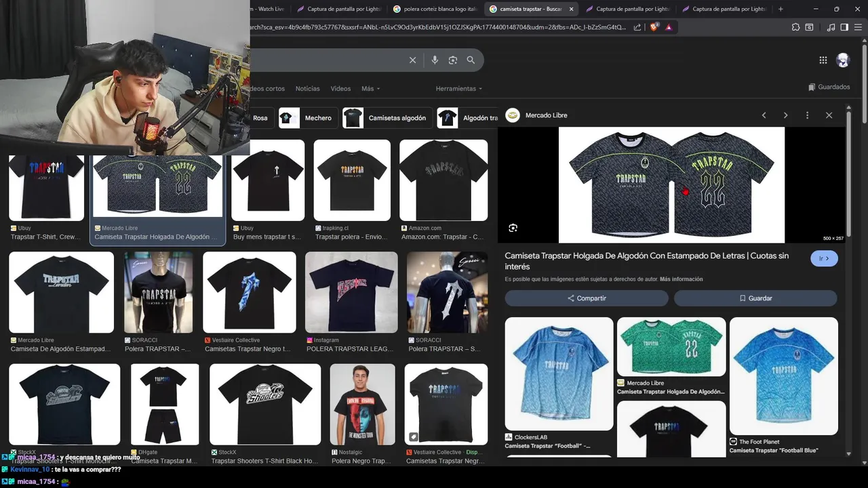Open the three-dot options in preview panel
This screenshot has width=868, height=488.
pyautogui.click(x=807, y=115)
